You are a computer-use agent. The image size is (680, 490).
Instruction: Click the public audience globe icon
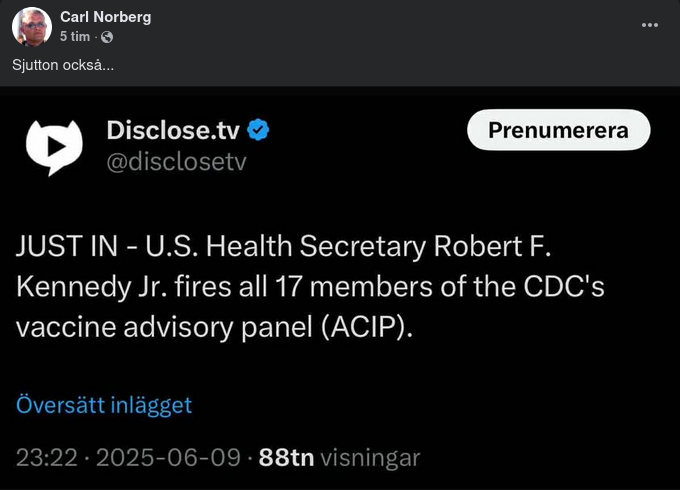click(x=107, y=37)
